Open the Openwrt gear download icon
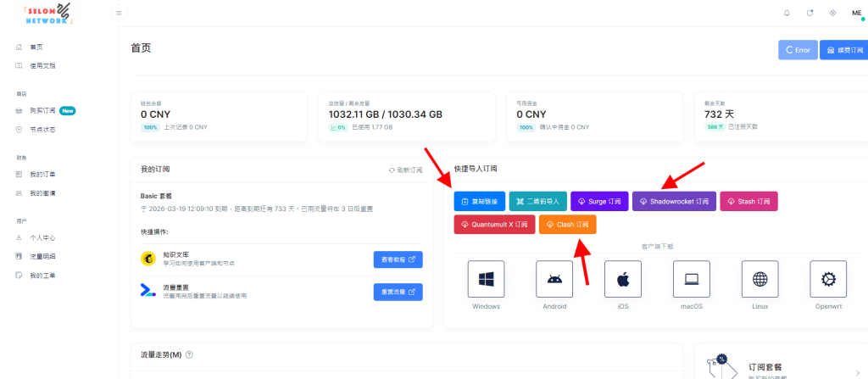Viewport: 868px width, 379px height. click(827, 278)
